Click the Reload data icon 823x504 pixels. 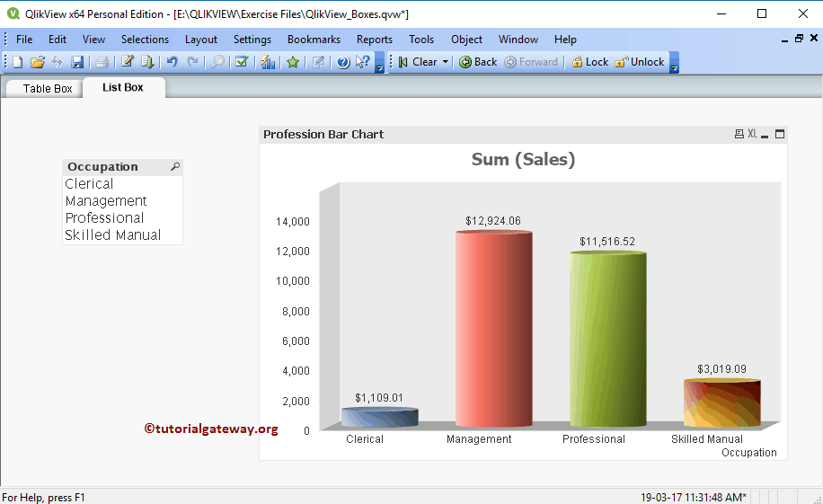coord(147,62)
